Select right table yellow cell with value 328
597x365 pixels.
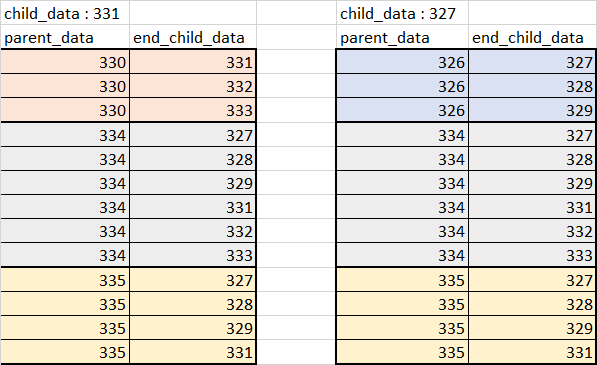[x=532, y=304]
